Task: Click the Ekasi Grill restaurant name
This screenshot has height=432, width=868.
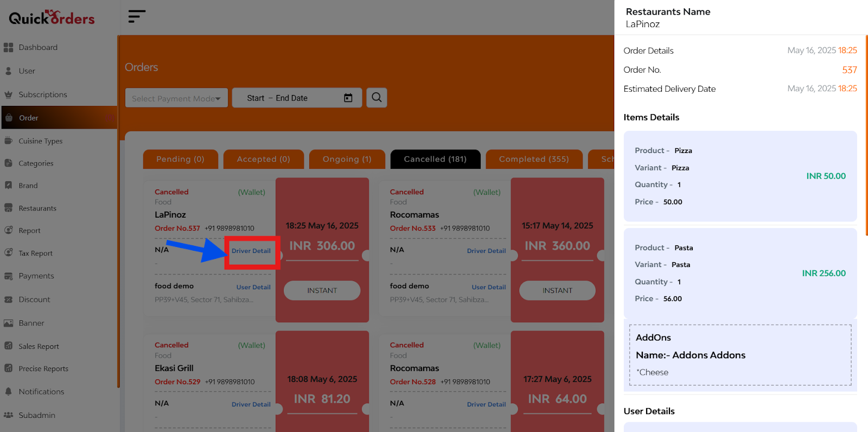Action: tap(174, 368)
